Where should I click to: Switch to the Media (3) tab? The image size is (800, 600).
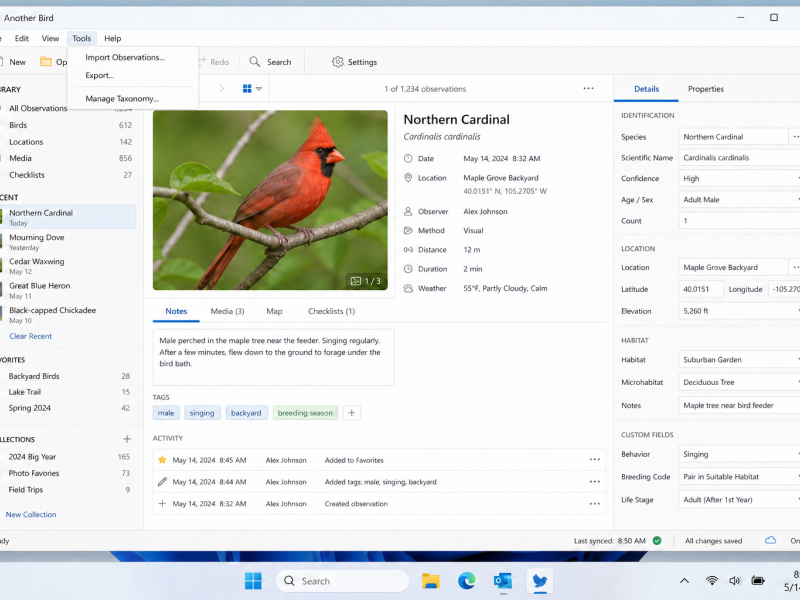click(228, 311)
